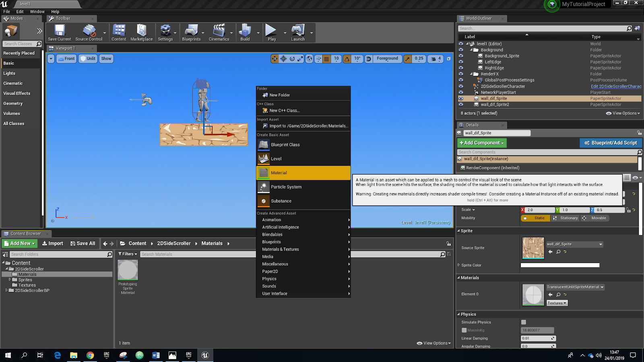Image resolution: width=644 pixels, height=362 pixels.
Task: Open the Window menu
Action: tap(37, 11)
